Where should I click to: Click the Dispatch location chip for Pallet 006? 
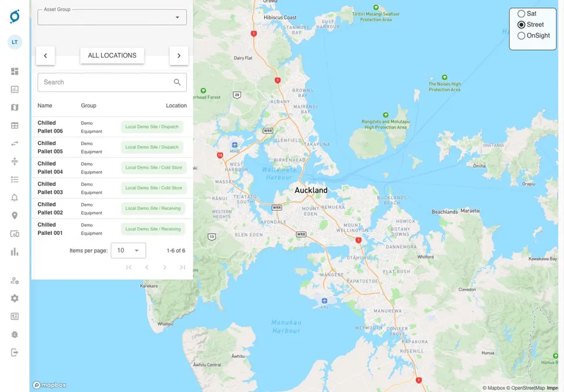click(x=152, y=127)
